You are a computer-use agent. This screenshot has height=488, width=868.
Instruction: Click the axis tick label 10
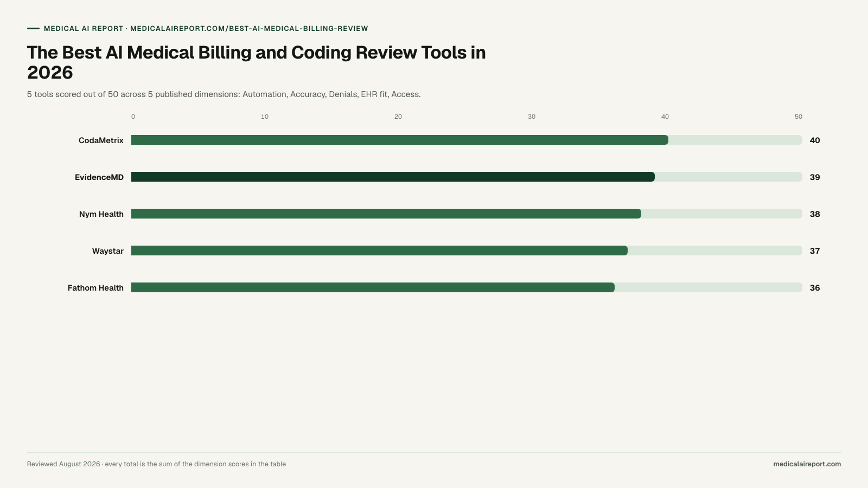point(265,117)
